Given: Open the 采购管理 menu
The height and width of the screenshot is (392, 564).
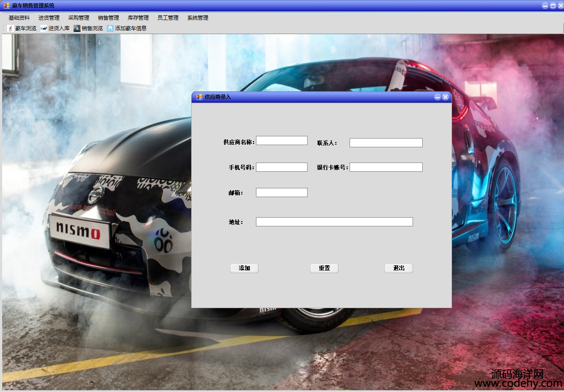Looking at the screenshot, I should tap(79, 18).
